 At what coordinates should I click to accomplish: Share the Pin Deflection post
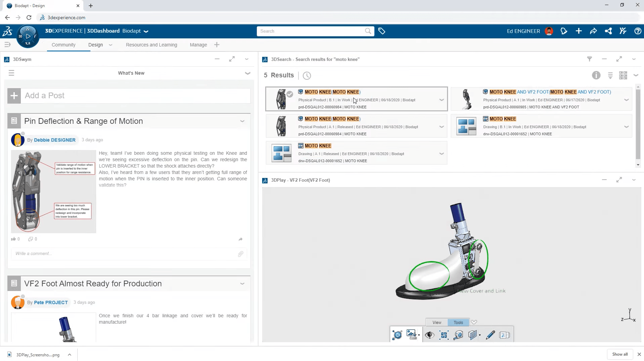click(x=240, y=239)
